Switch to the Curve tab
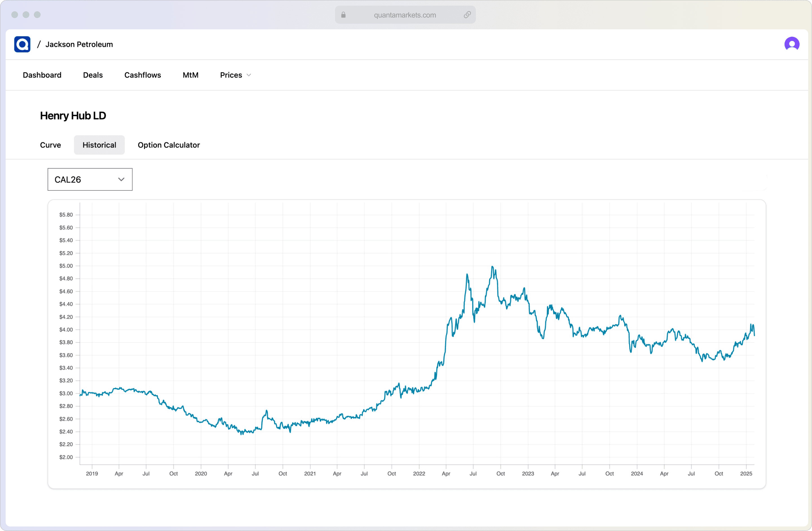This screenshot has height=531, width=812. coord(50,145)
